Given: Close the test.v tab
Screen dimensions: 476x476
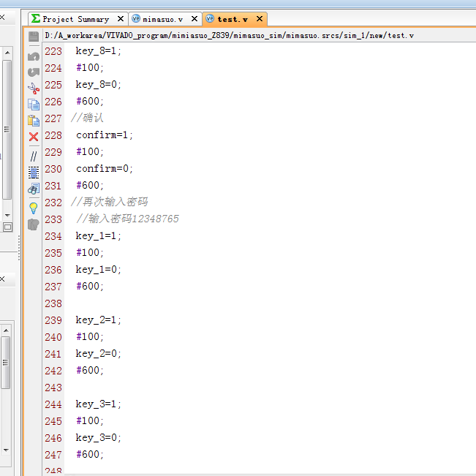Looking at the screenshot, I should (259, 19).
